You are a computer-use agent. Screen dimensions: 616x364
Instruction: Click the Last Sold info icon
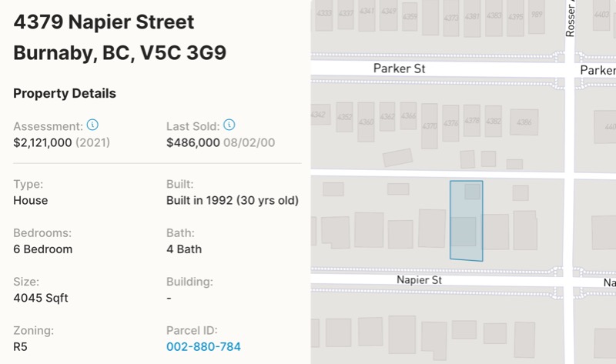(x=229, y=125)
